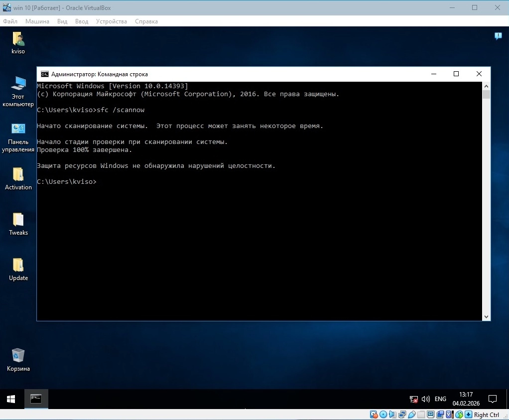Open the Вид menu

tap(62, 21)
